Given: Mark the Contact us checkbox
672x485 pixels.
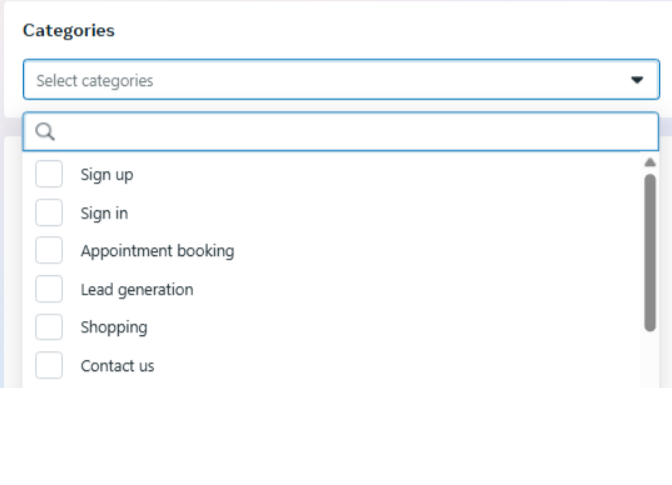Looking at the screenshot, I should (x=49, y=365).
